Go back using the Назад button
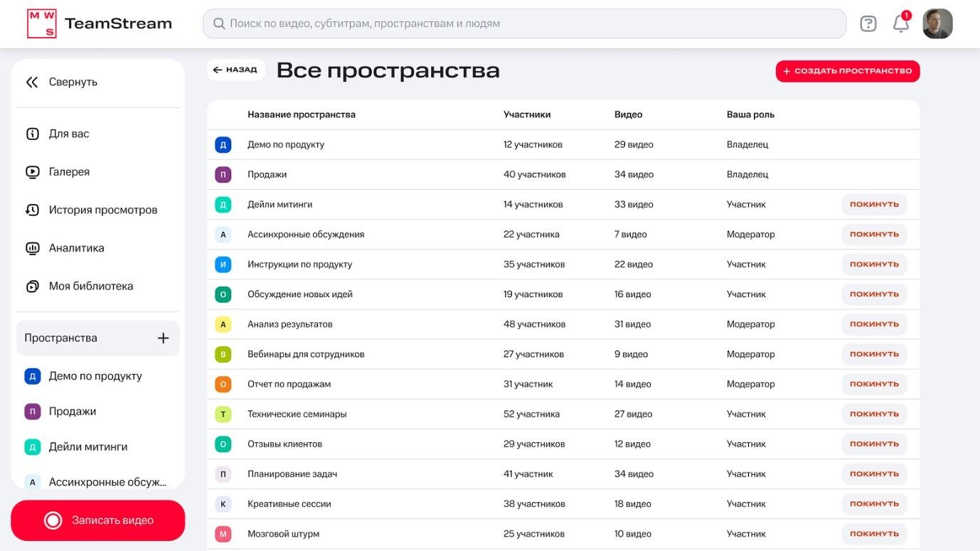The image size is (980, 551). [235, 69]
